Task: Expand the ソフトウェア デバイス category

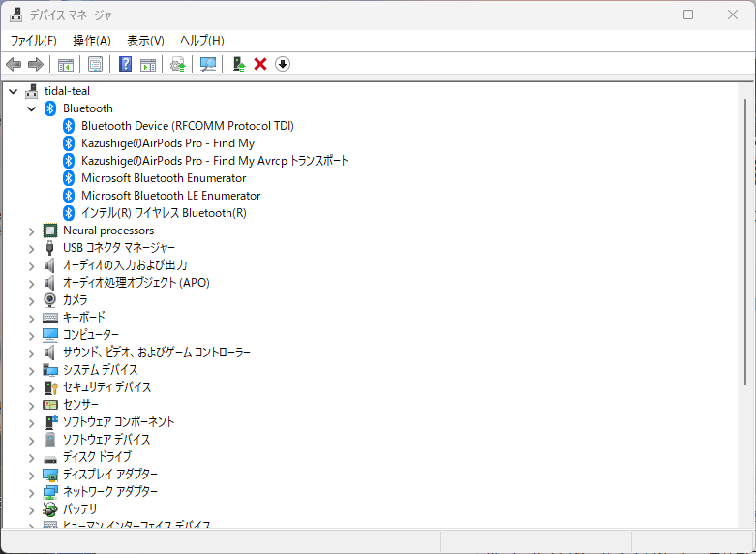Action: (32, 441)
